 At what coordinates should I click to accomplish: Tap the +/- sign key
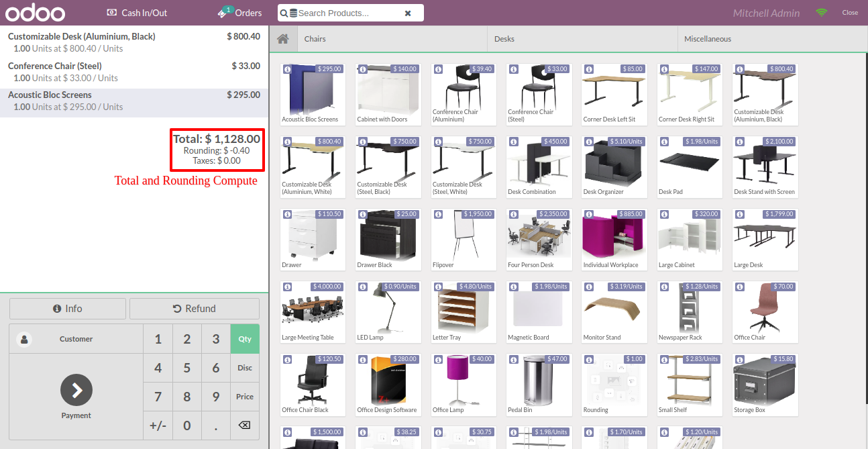click(158, 425)
